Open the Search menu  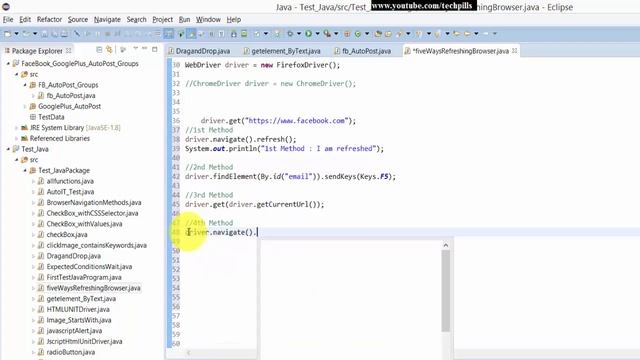(136, 20)
